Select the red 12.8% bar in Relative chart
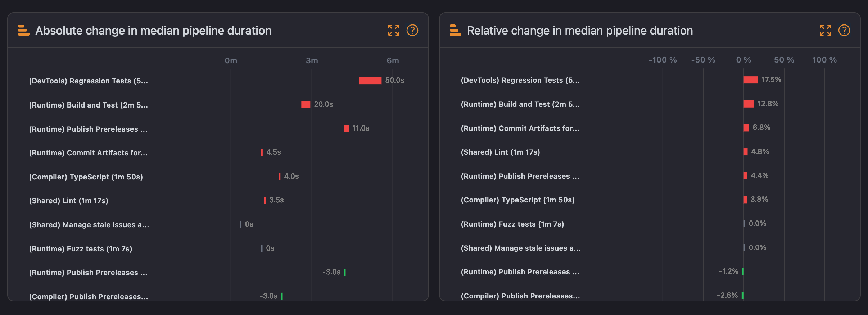Image resolution: width=868 pixels, height=315 pixels. [x=749, y=104]
